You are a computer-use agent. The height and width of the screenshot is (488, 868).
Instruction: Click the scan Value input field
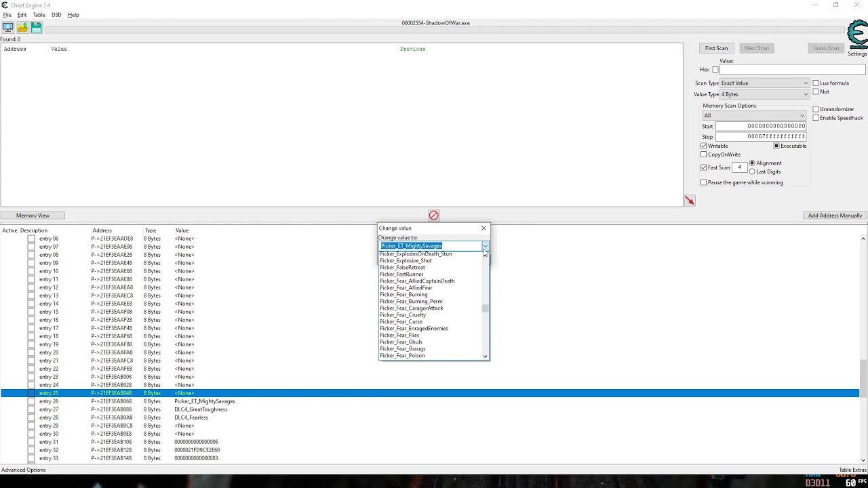point(793,70)
